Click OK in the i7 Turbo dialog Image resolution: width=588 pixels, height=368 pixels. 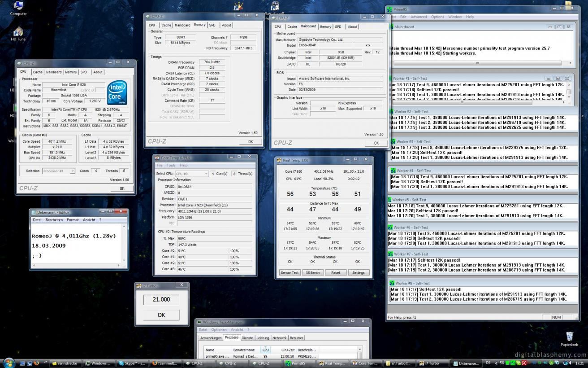[x=161, y=315]
